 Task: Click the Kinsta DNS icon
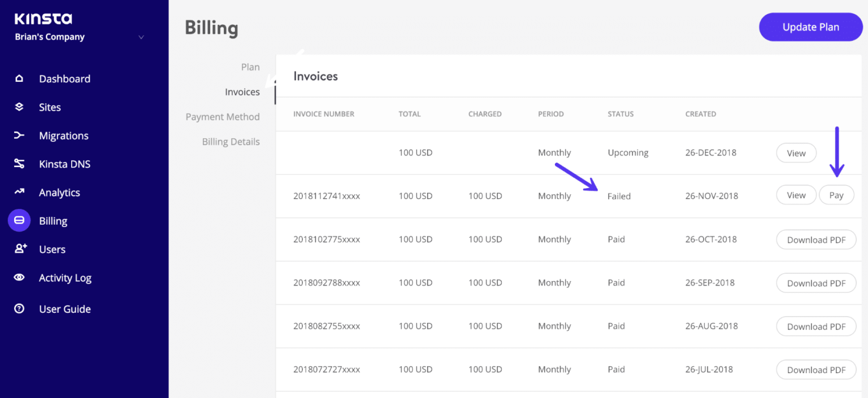tap(19, 164)
